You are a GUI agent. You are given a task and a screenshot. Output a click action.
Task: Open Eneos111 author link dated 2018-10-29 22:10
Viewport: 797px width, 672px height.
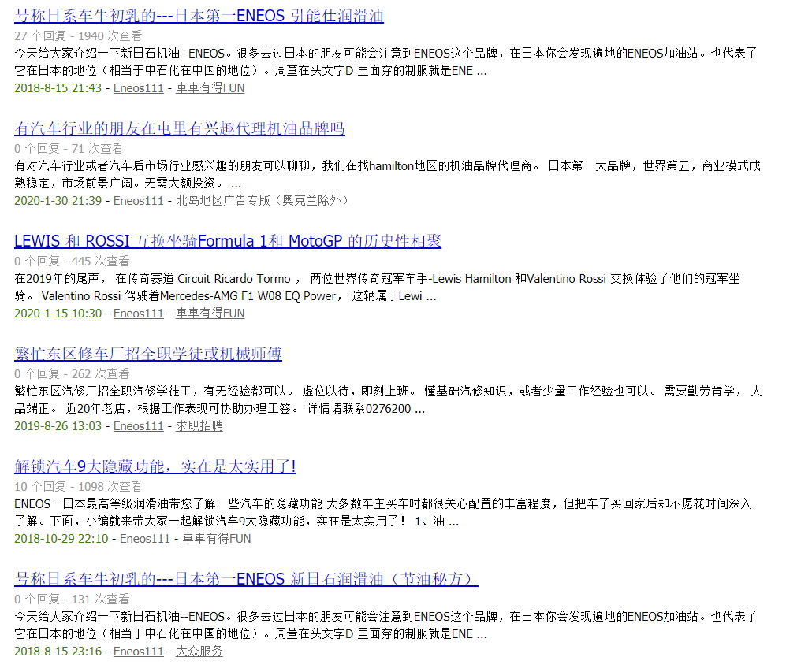(x=145, y=539)
